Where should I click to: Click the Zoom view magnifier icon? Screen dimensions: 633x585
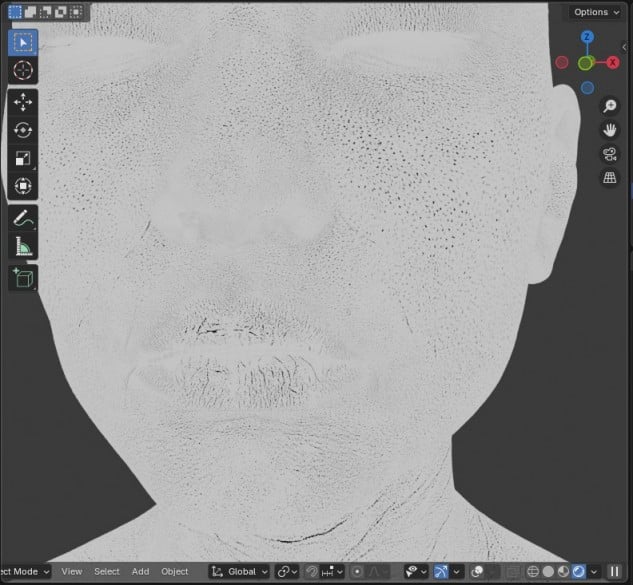point(610,106)
